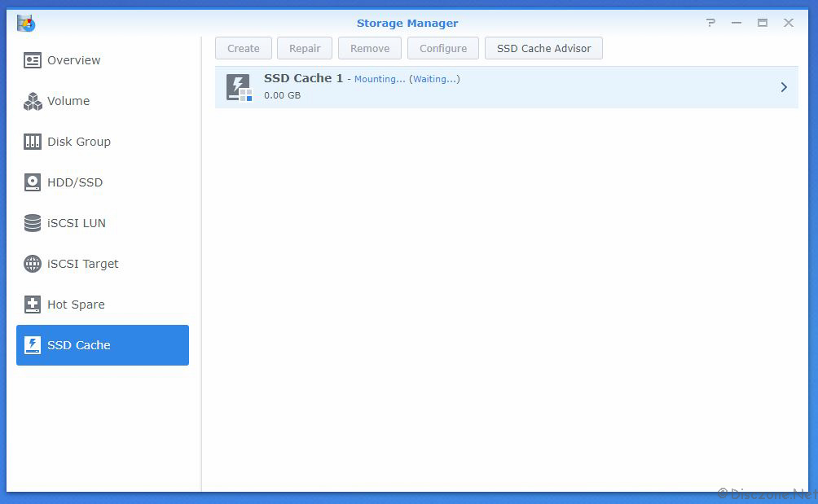Click the Volume cubes icon
The height and width of the screenshot is (504, 818).
(x=33, y=101)
